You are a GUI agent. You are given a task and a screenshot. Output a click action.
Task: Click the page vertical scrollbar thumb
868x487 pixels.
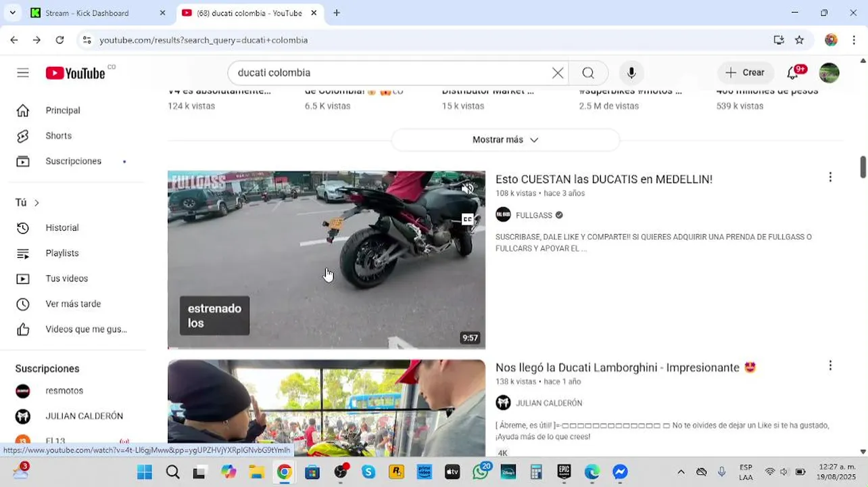click(x=863, y=167)
